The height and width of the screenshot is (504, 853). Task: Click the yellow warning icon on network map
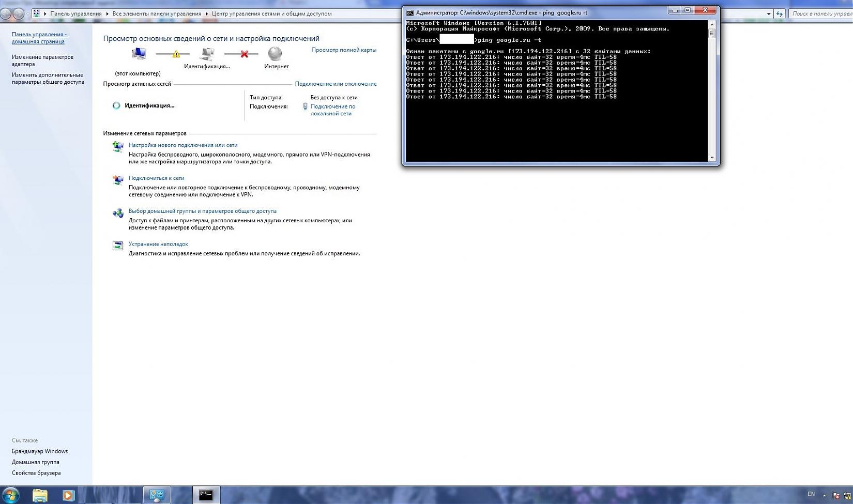point(176,54)
